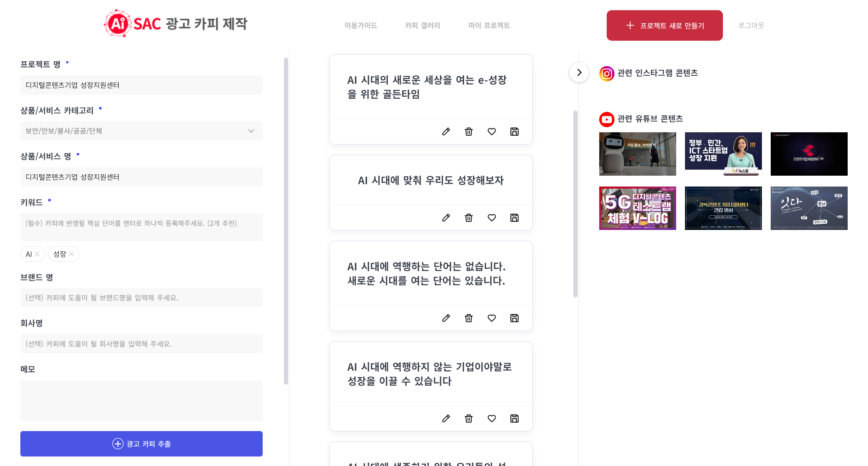868x466 pixels.
Task: Edit the '우리도 성장해보자' copy card
Action: click(x=446, y=218)
